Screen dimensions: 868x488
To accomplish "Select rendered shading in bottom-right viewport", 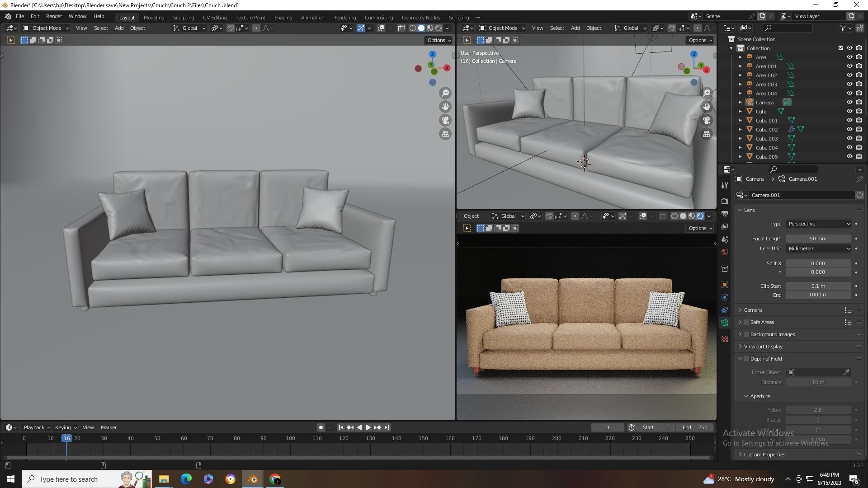I will pos(700,216).
